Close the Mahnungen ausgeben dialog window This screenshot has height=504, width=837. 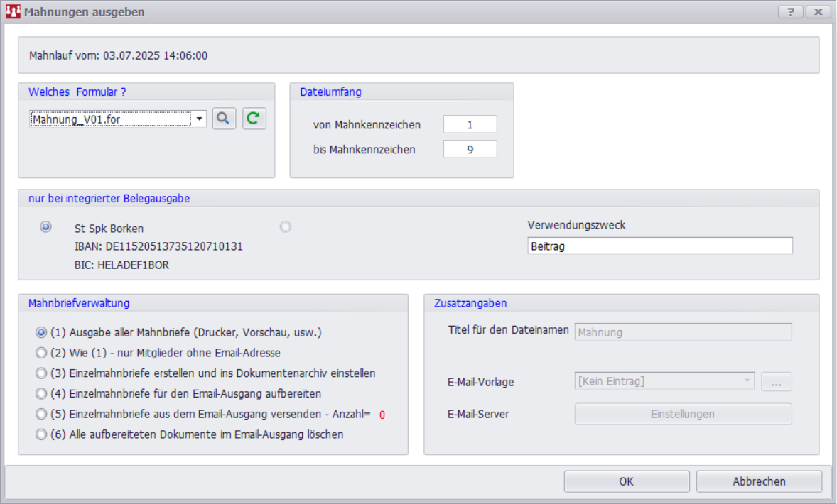click(x=819, y=12)
